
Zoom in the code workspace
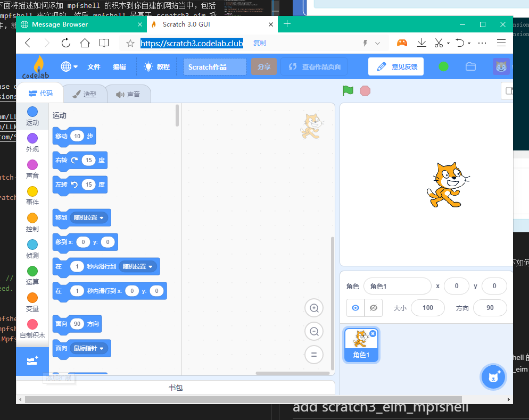pos(314,308)
